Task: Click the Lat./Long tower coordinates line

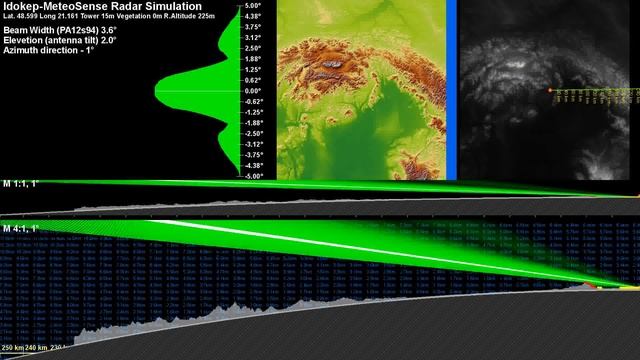Action: (x=109, y=16)
